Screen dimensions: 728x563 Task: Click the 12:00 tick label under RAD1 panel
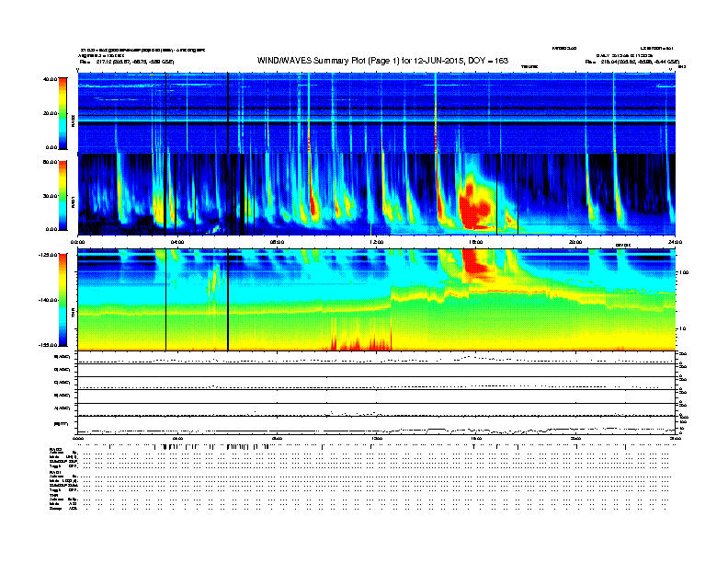(377, 242)
